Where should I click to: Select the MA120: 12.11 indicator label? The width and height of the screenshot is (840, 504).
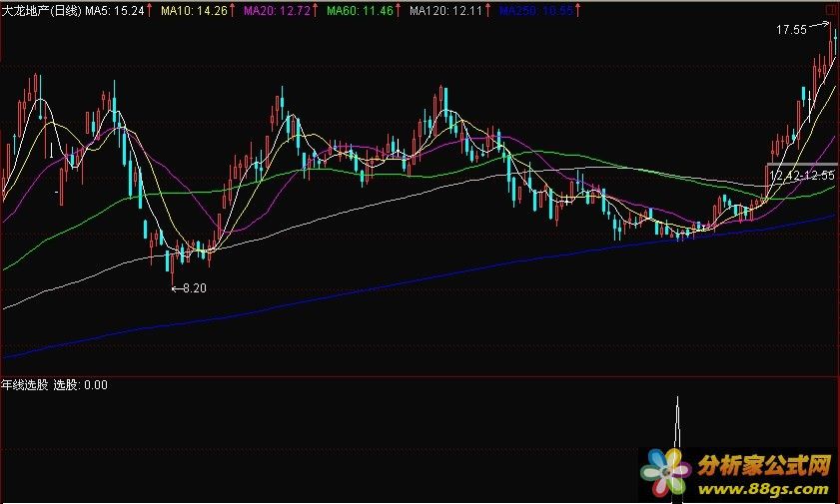[x=446, y=11]
